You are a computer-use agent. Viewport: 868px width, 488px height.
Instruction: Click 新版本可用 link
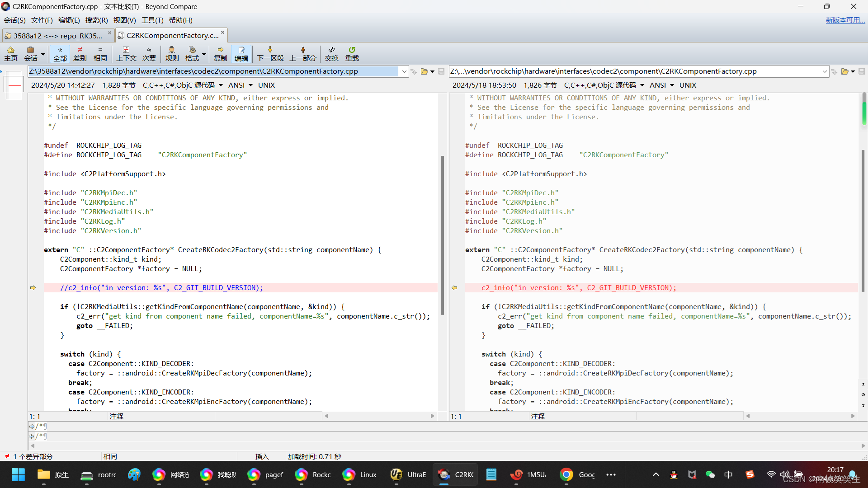845,20
